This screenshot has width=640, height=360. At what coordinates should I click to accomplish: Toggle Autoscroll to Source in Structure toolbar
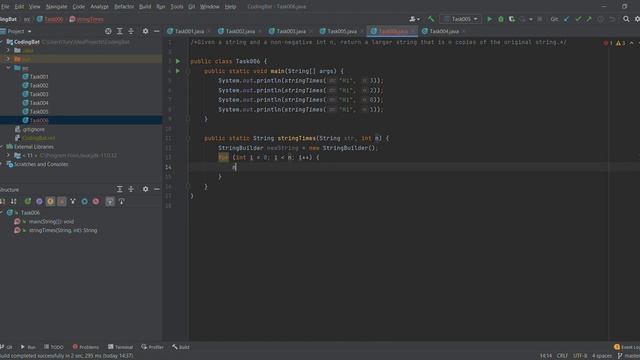110,201
